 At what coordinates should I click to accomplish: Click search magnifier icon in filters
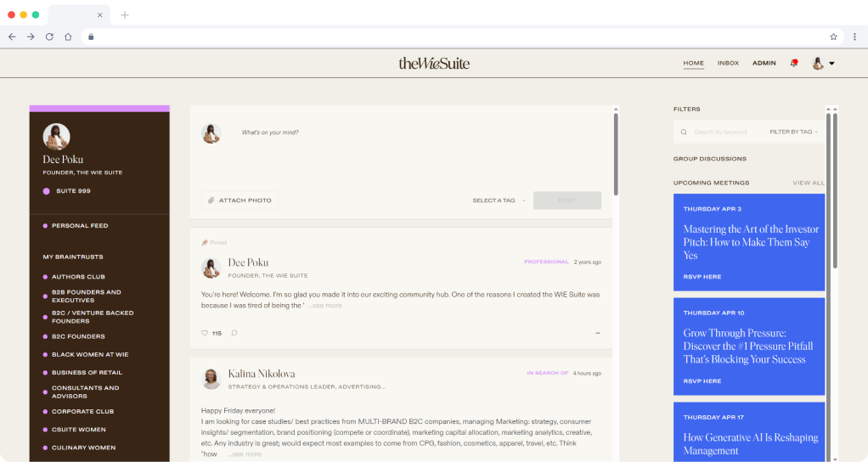click(x=684, y=132)
